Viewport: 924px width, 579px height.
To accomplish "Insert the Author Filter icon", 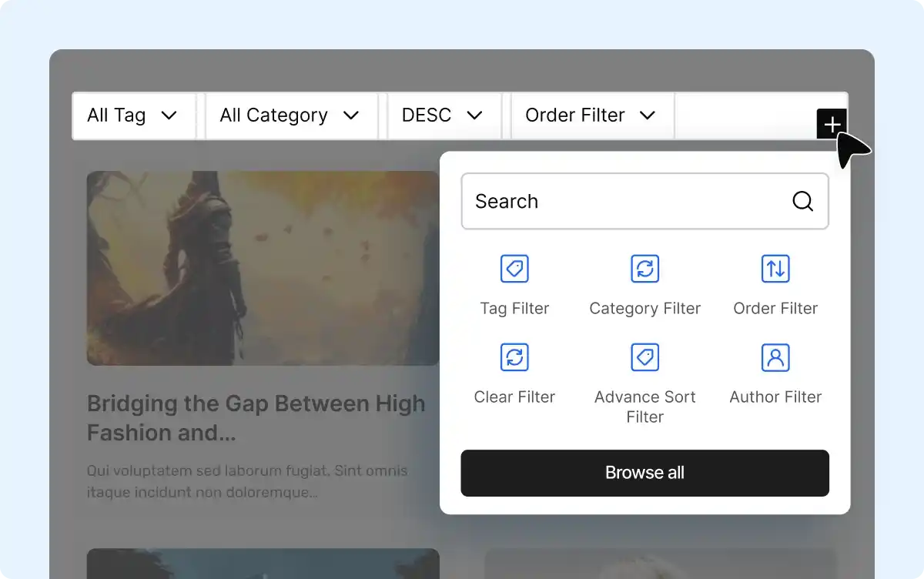I will pos(775,357).
